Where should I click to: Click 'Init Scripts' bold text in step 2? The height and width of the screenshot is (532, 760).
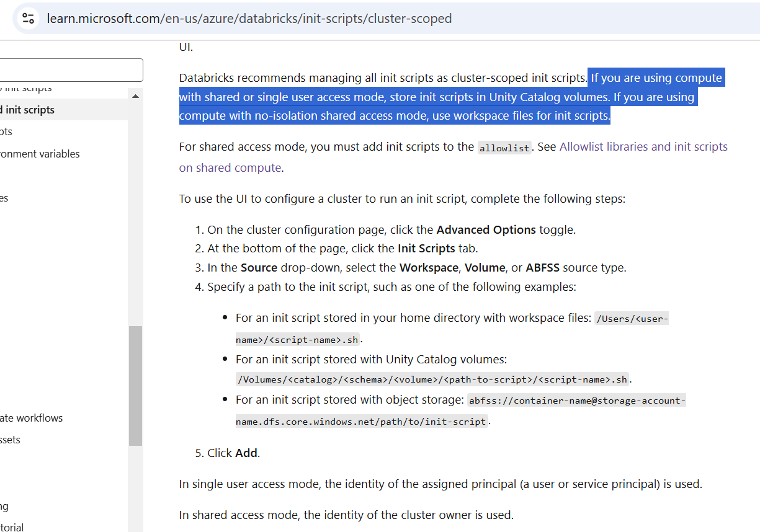[426, 249]
